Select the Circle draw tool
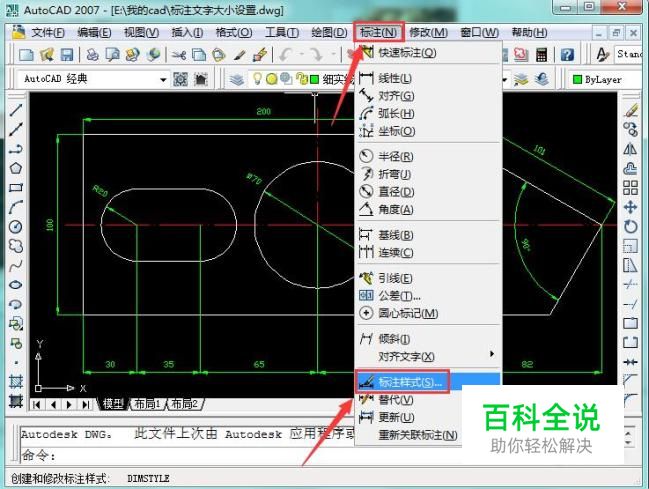Viewport: 649px width, 489px height. click(x=16, y=226)
